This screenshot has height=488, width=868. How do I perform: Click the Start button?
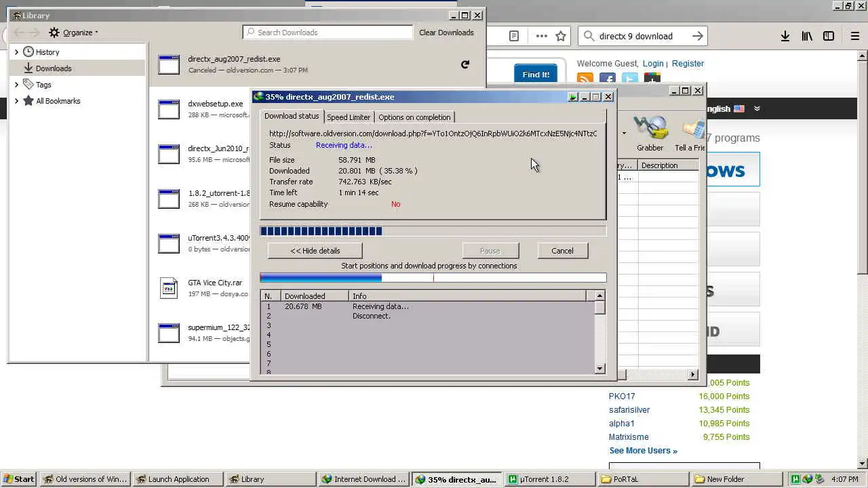click(x=19, y=479)
